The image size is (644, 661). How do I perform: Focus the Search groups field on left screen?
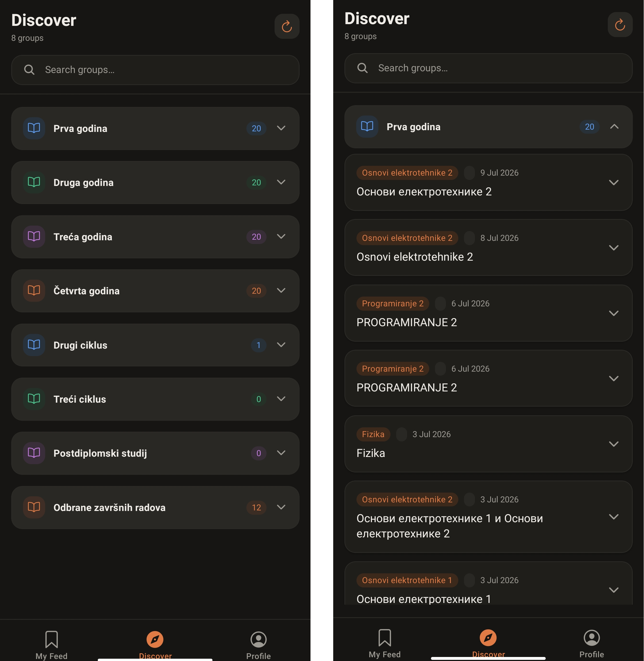coord(155,70)
